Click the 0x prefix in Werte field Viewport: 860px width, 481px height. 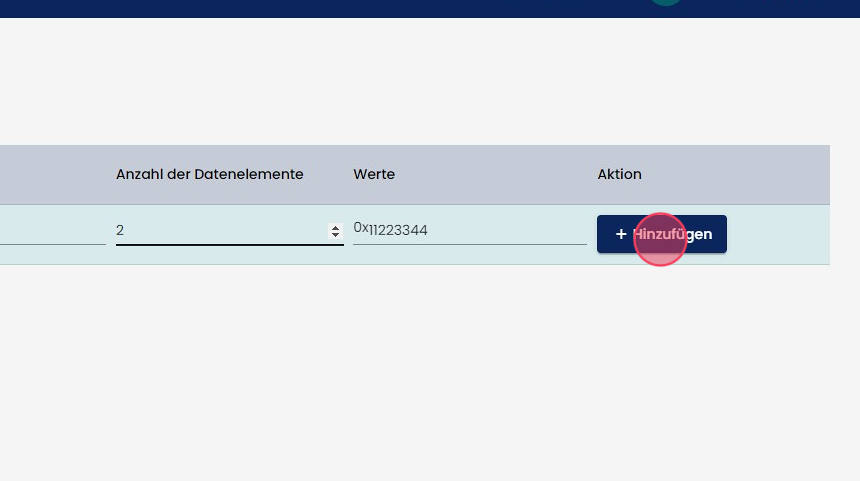point(361,228)
